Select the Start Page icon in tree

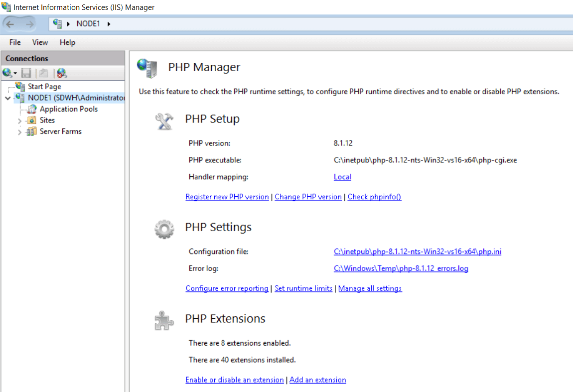pos(20,87)
